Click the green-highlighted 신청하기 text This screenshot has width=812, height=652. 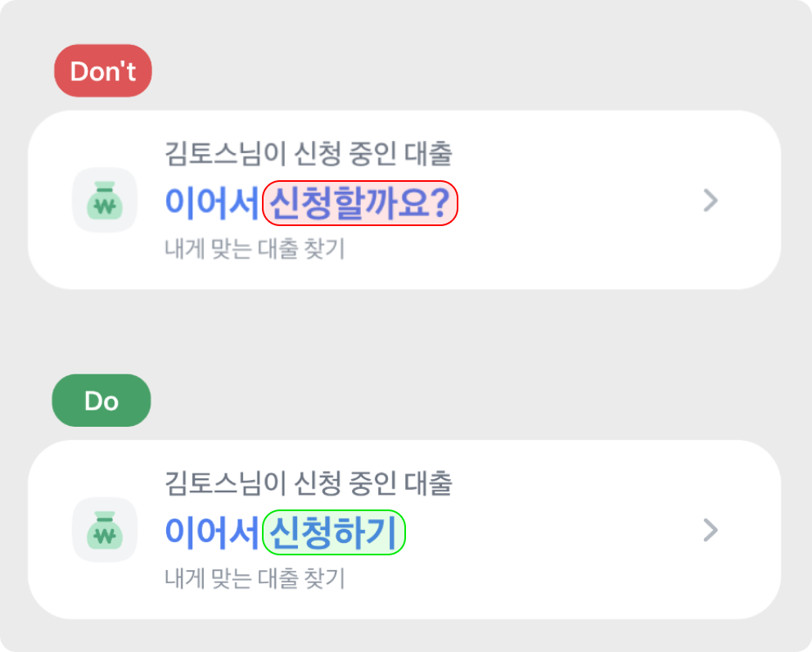pyautogui.click(x=333, y=532)
